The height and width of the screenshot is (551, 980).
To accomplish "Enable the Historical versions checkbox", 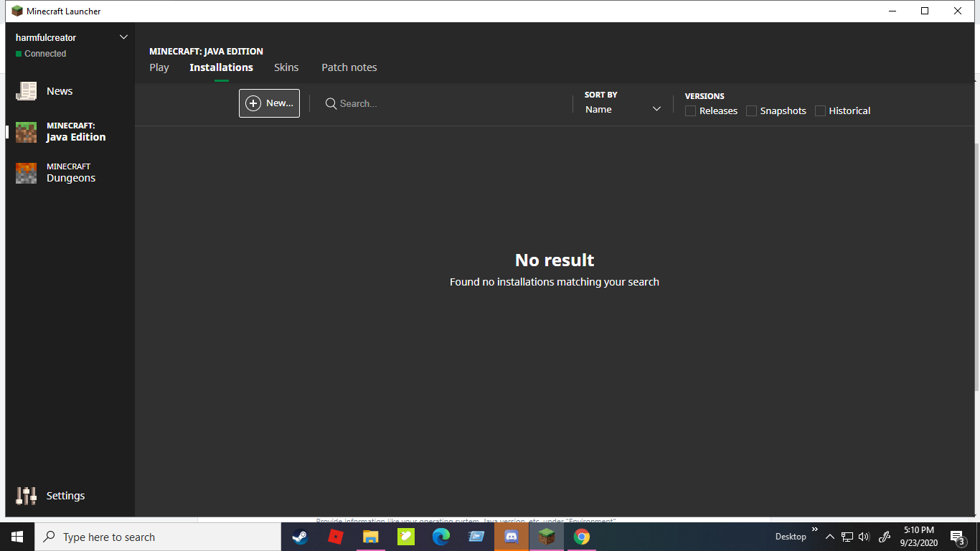I will coord(820,111).
